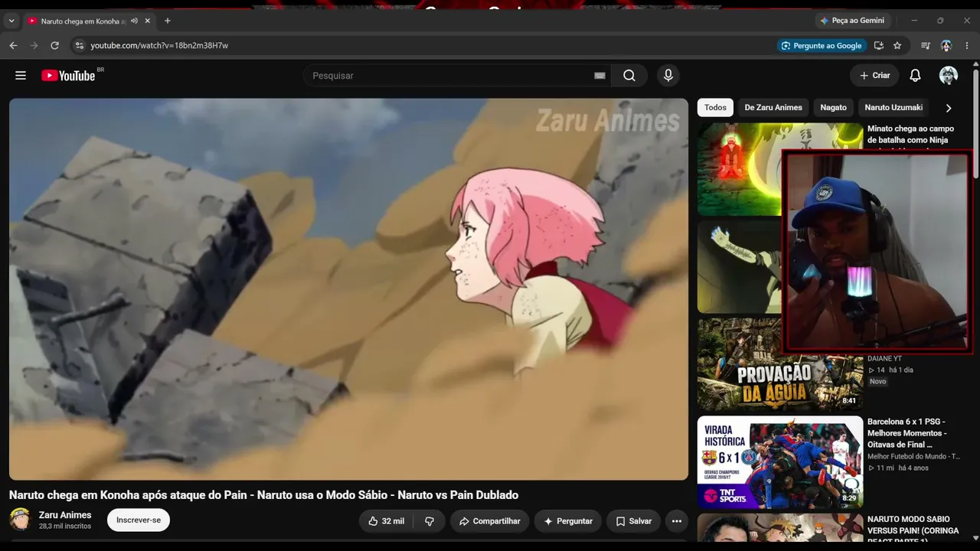Open Minato chega ao campo title link
980x551 pixels.
910,135
